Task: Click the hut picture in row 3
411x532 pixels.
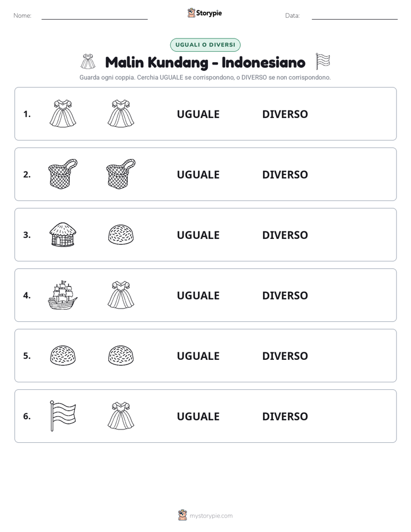Action: pos(63,234)
